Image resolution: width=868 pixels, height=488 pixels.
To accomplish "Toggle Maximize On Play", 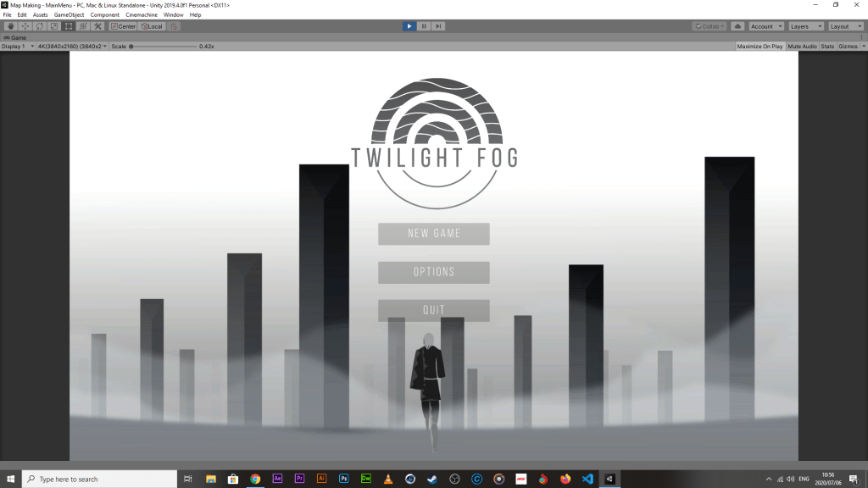I will tap(759, 47).
